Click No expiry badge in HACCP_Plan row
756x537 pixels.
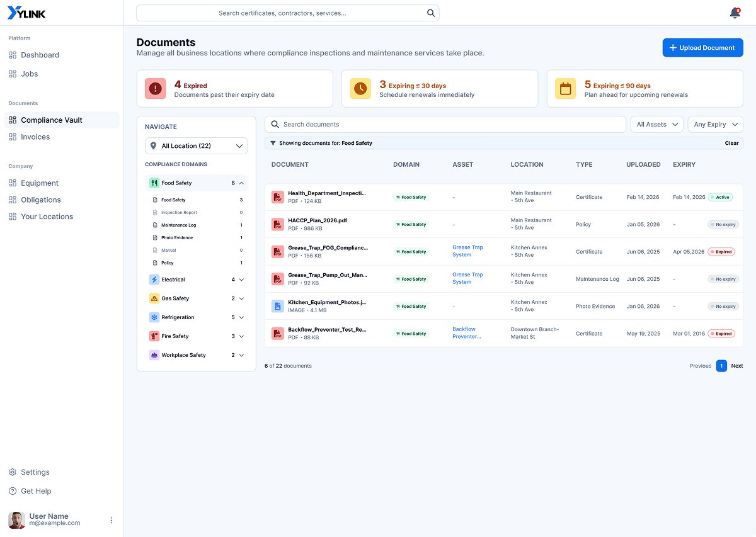(x=723, y=224)
